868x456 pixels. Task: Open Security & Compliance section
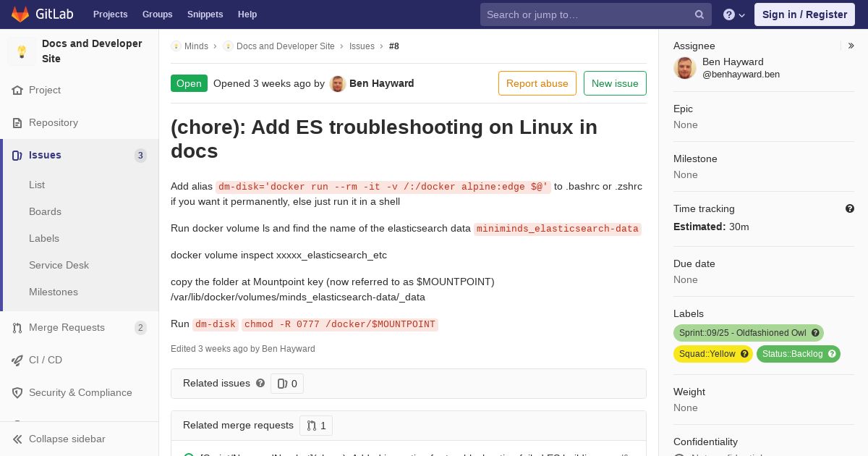[80, 393]
